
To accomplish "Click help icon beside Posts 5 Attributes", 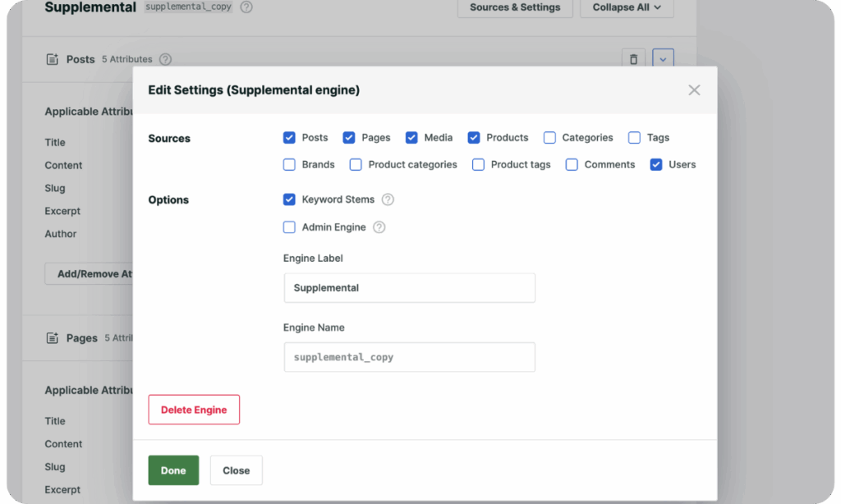I will pyautogui.click(x=165, y=59).
